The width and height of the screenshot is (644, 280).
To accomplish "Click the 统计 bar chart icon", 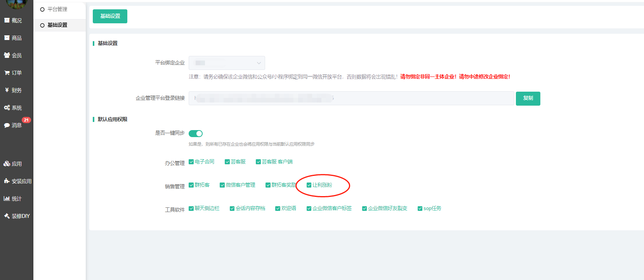I will pos(7,198).
